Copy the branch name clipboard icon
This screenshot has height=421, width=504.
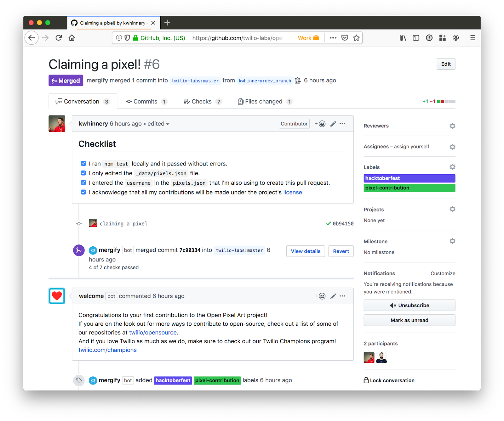298,81
